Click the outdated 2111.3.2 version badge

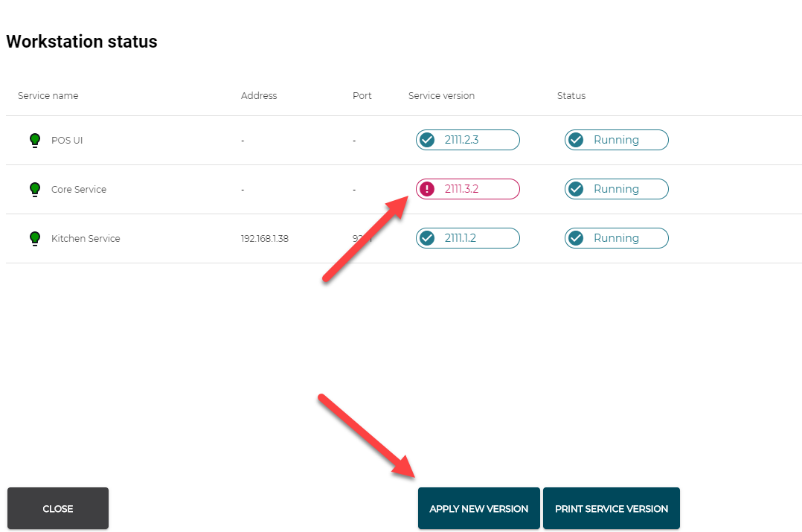468,189
